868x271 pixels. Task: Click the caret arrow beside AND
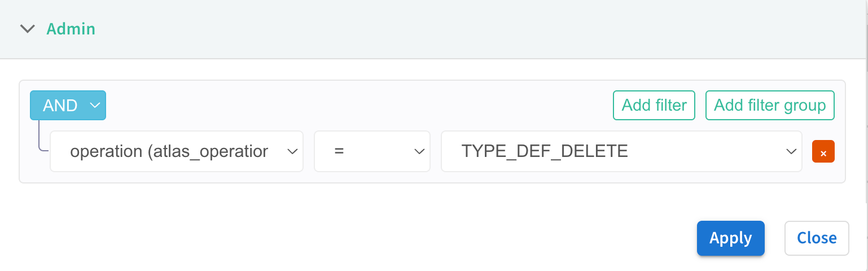[x=95, y=106]
